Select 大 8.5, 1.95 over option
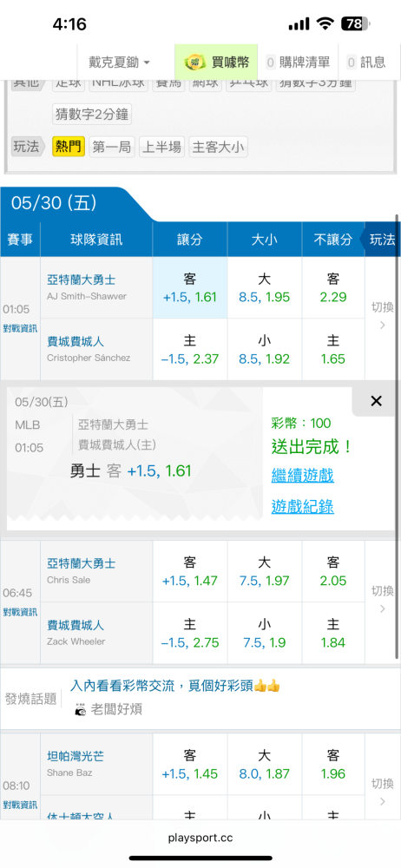The width and height of the screenshot is (401, 868). point(264,288)
